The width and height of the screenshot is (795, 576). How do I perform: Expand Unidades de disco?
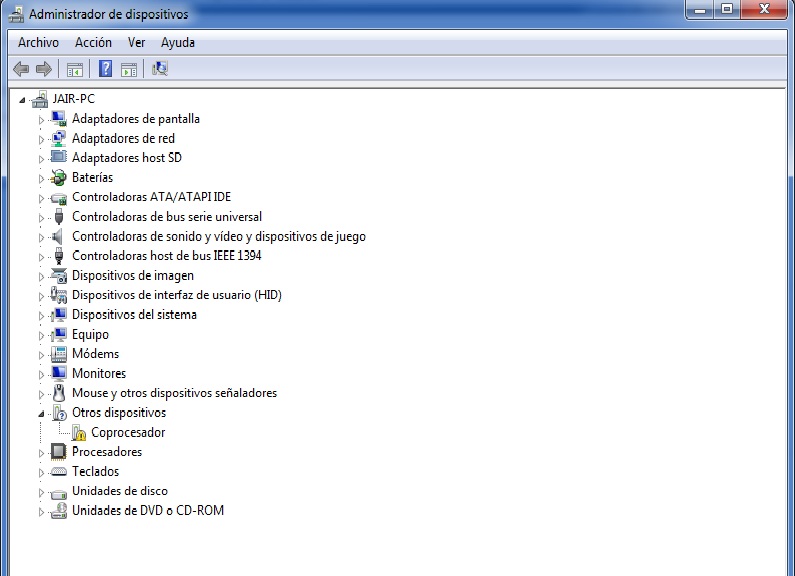[x=41, y=492]
